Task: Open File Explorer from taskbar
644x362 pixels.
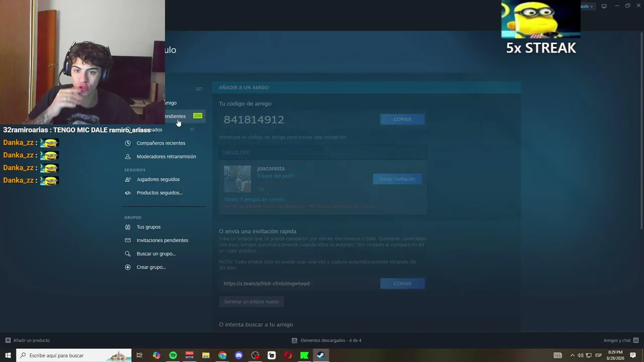Action: (206, 355)
